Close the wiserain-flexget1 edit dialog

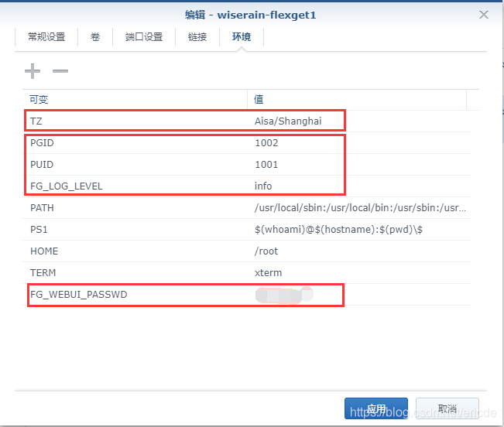click(x=483, y=15)
